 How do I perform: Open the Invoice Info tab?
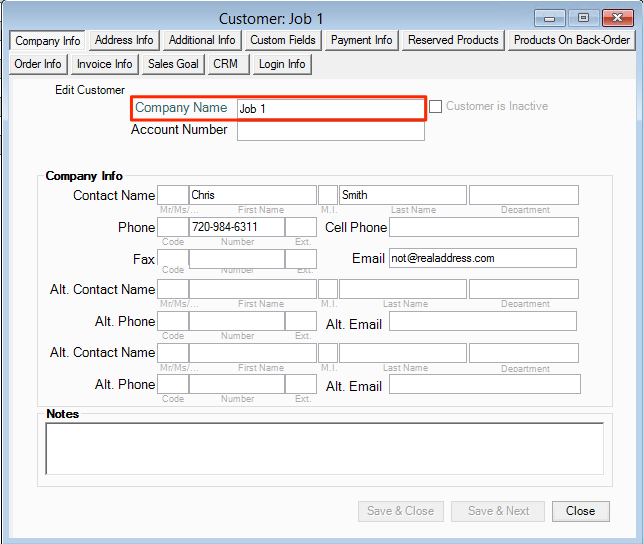pyautogui.click(x=104, y=64)
